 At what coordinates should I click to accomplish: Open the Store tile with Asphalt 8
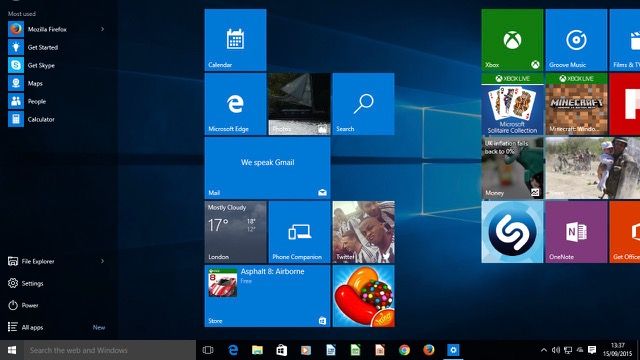coord(267,296)
